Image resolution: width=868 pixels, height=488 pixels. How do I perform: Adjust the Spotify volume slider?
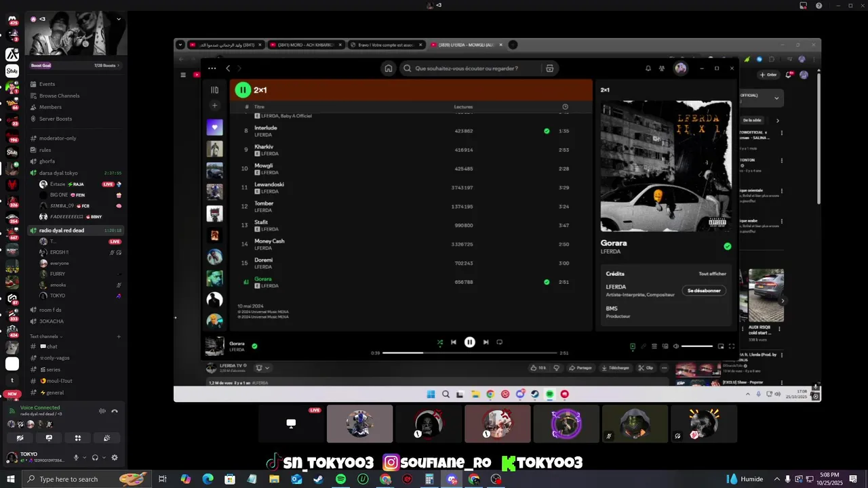[x=697, y=346]
